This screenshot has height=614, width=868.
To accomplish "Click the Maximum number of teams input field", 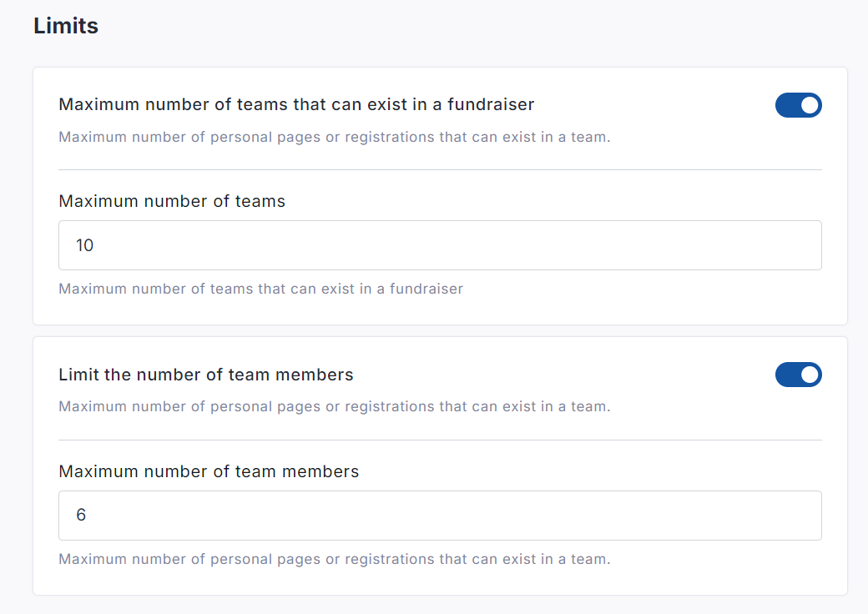I will (440, 245).
